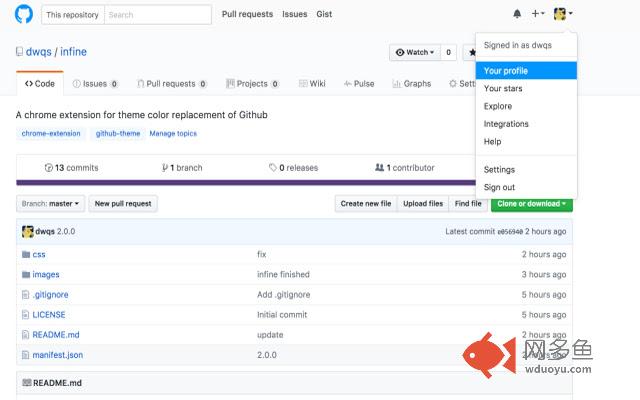Click the repository book icon
This screenshot has width=640, height=400.
point(19,52)
